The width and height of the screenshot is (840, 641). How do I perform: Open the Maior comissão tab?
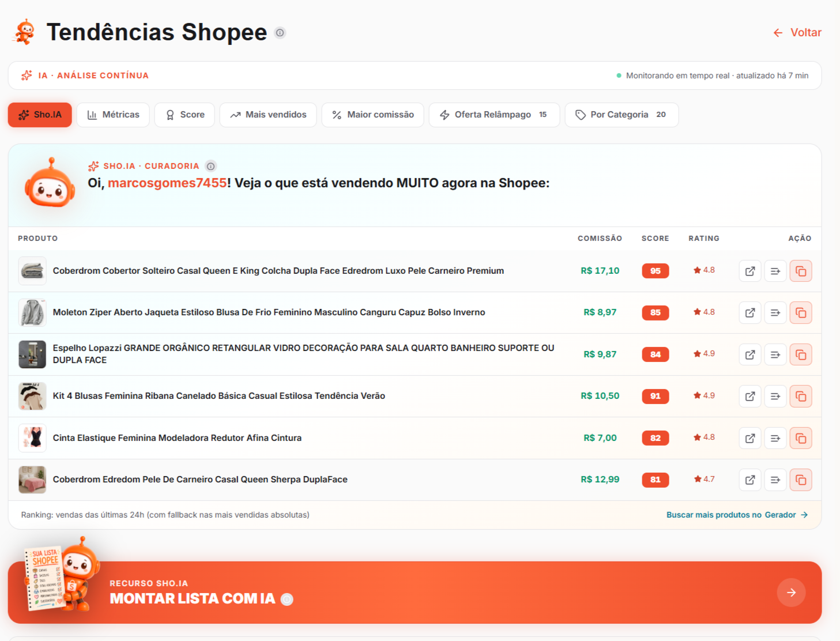tap(372, 115)
